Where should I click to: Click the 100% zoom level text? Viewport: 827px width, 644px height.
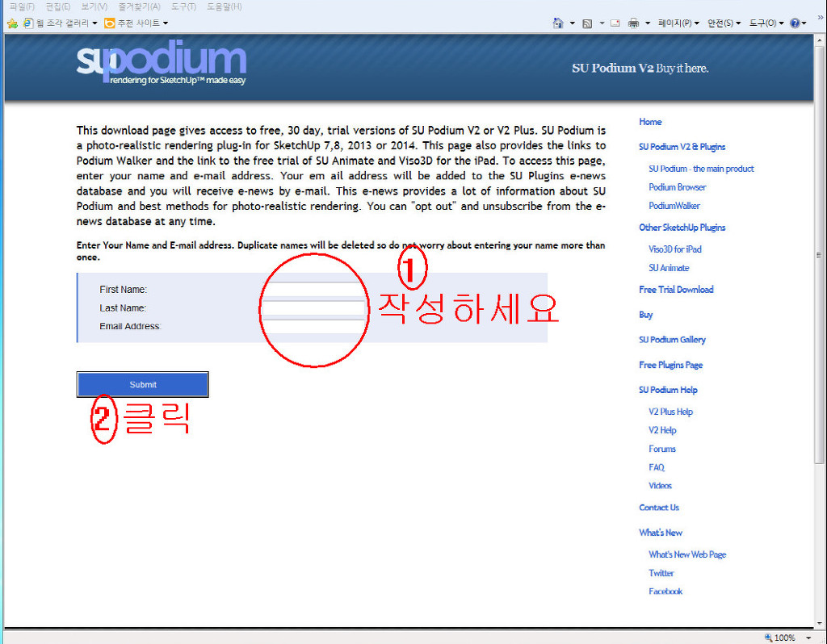click(785, 638)
